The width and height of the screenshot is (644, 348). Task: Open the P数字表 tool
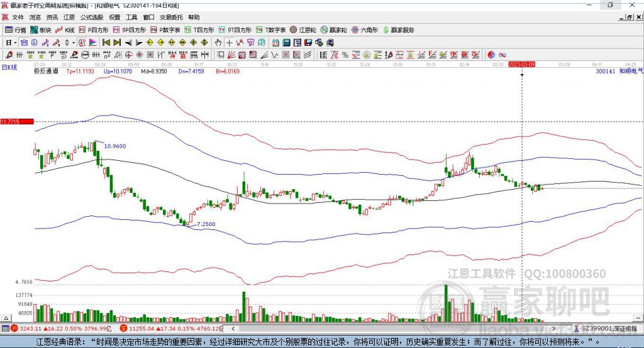(x=165, y=30)
